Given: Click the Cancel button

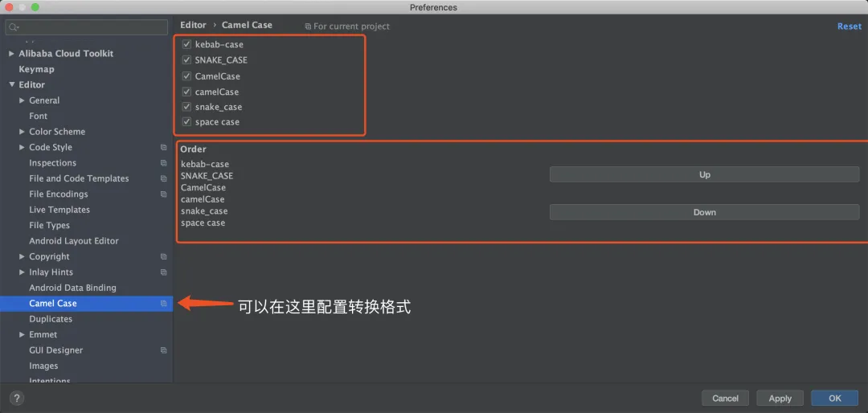Looking at the screenshot, I should 725,398.
